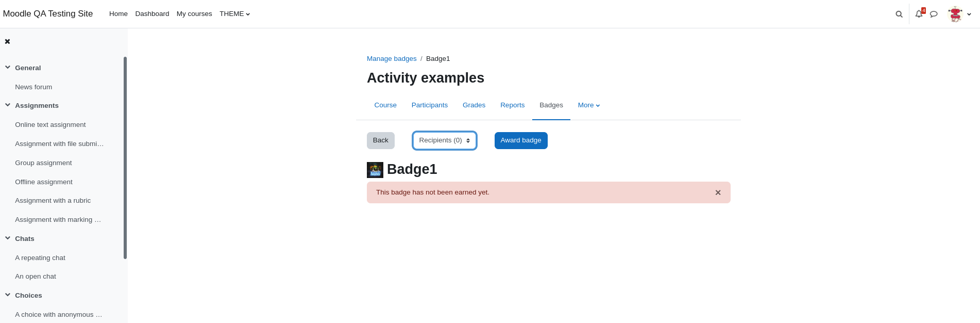Switch to the Participants tab
This screenshot has width=980, height=323.
[x=430, y=105]
